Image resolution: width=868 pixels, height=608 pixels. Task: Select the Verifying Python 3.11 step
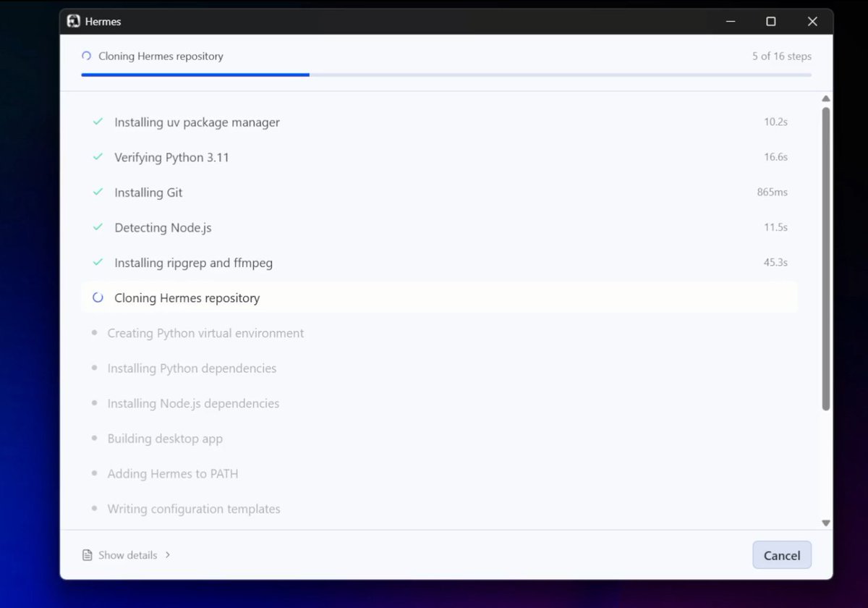(172, 157)
